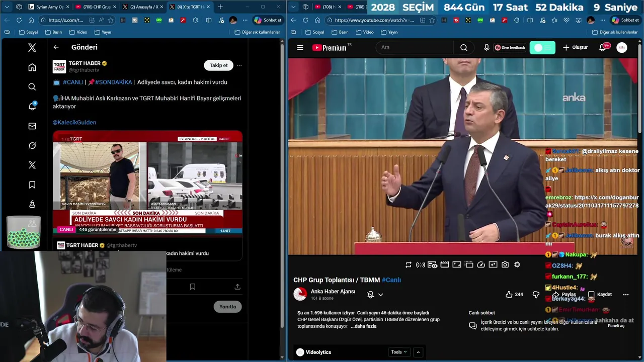Collapse the Videolytics panel with the up chevron

(x=418, y=352)
